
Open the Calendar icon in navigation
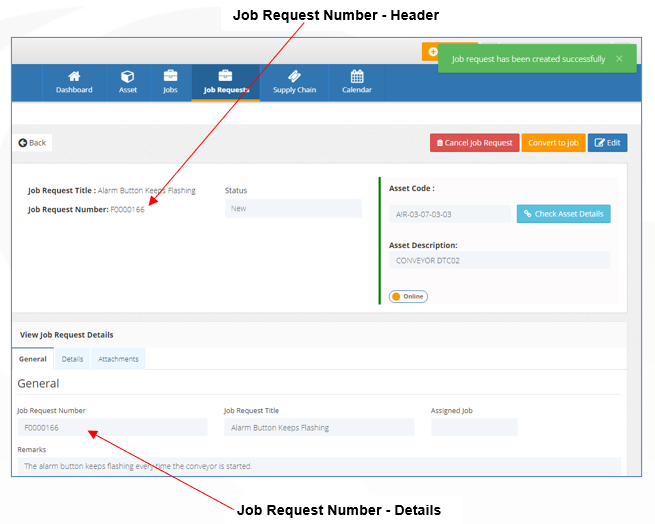click(357, 76)
